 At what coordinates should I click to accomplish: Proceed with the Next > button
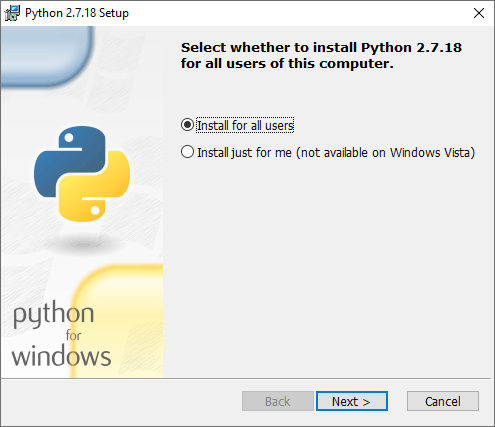click(352, 401)
